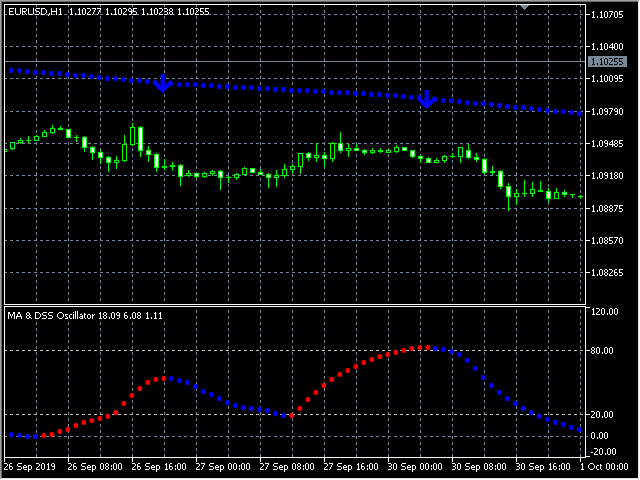Click the oscillator trough red dot before 27 Sep 16:00
This screenshot has width=640, height=480.
(x=291, y=414)
